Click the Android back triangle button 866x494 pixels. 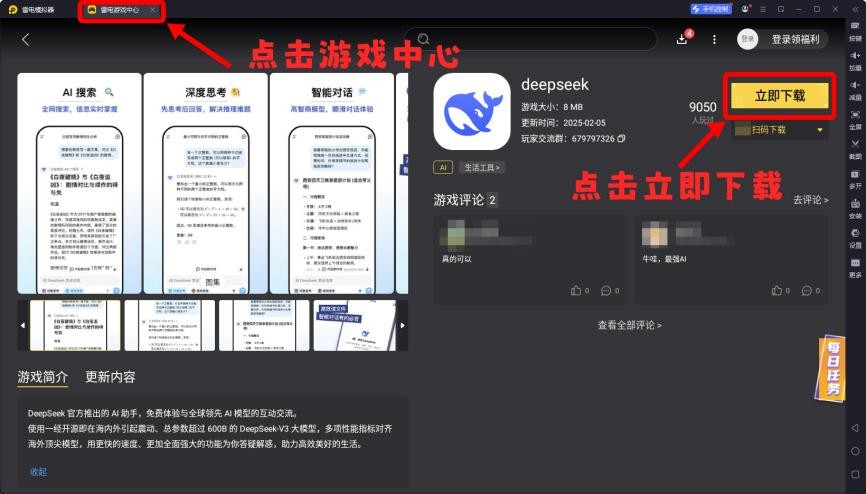point(855,428)
